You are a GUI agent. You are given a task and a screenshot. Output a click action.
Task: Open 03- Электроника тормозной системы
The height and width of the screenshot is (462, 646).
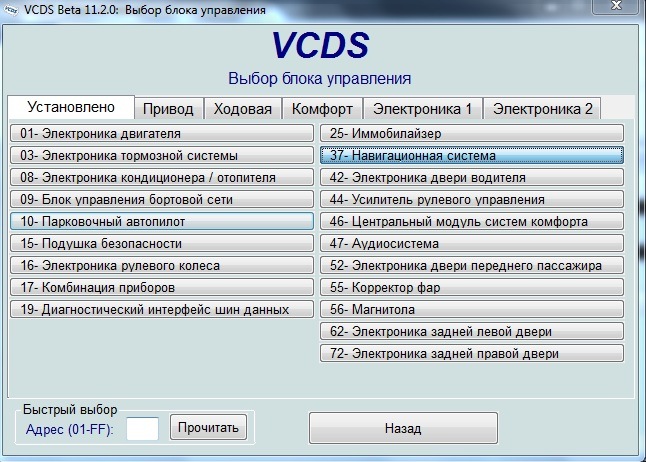coord(162,155)
